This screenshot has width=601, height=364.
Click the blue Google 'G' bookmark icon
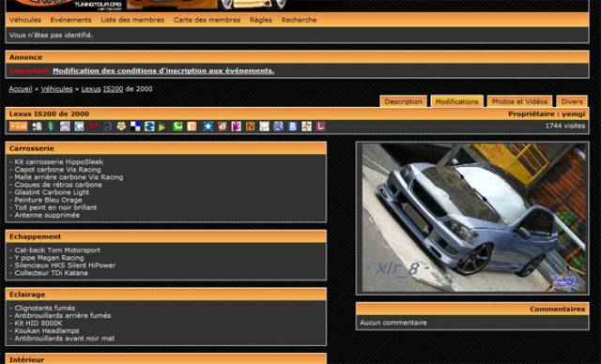79,127
